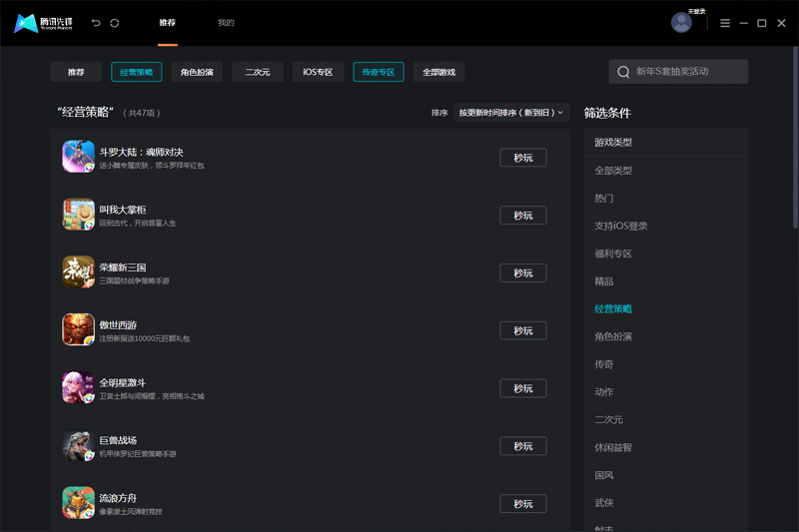Filter by 角色扮演 in sidebar
The height and width of the screenshot is (532, 799).
pyautogui.click(x=613, y=336)
